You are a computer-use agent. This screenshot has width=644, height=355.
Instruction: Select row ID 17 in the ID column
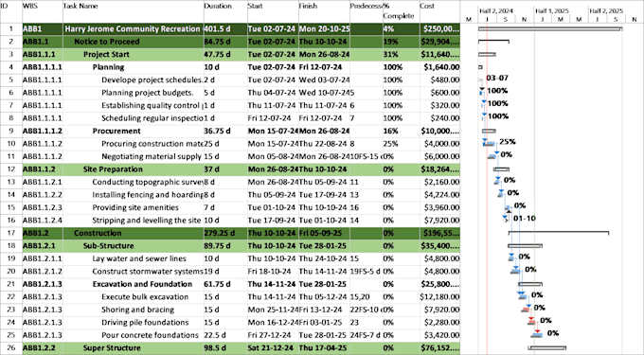(x=11, y=233)
